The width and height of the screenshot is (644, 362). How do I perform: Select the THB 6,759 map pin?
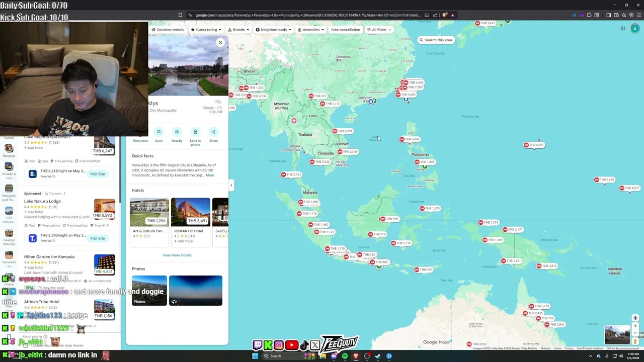tap(539, 306)
